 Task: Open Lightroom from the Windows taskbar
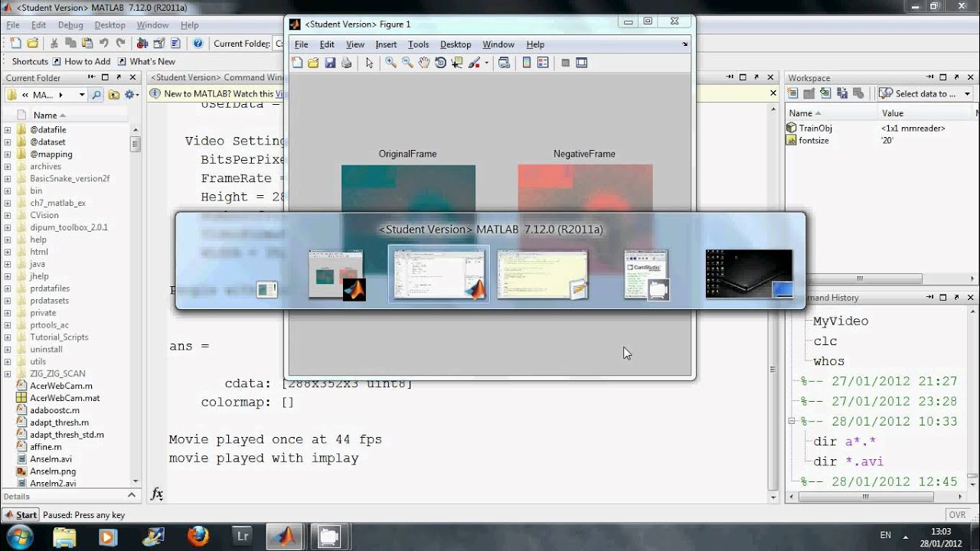pyautogui.click(x=243, y=536)
